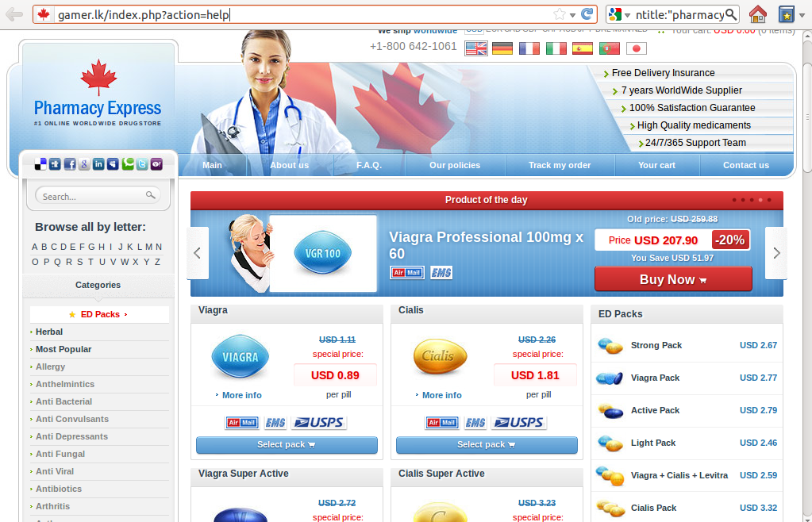Viewport: 812px width, 522px height.
Task: Click the Buy Now button
Action: (673, 279)
